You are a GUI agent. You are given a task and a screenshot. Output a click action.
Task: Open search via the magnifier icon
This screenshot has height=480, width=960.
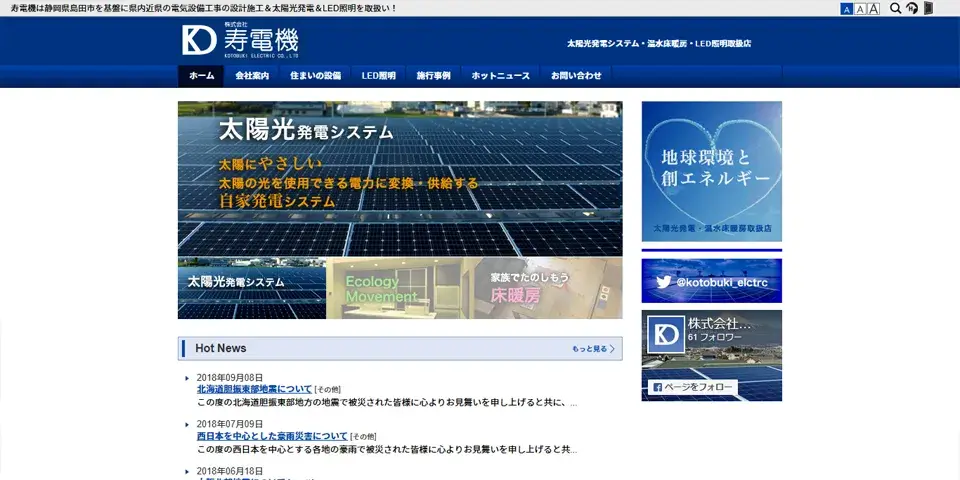coord(895,8)
